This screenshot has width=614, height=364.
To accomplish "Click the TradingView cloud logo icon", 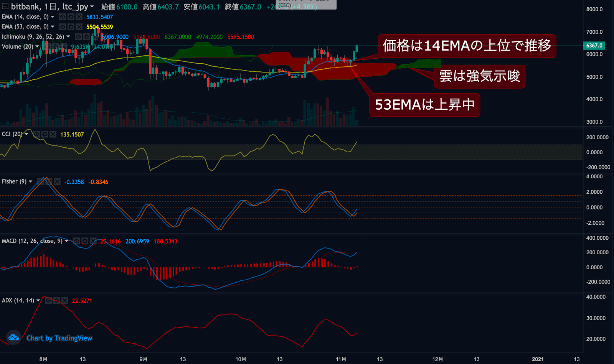I will (x=14, y=338).
